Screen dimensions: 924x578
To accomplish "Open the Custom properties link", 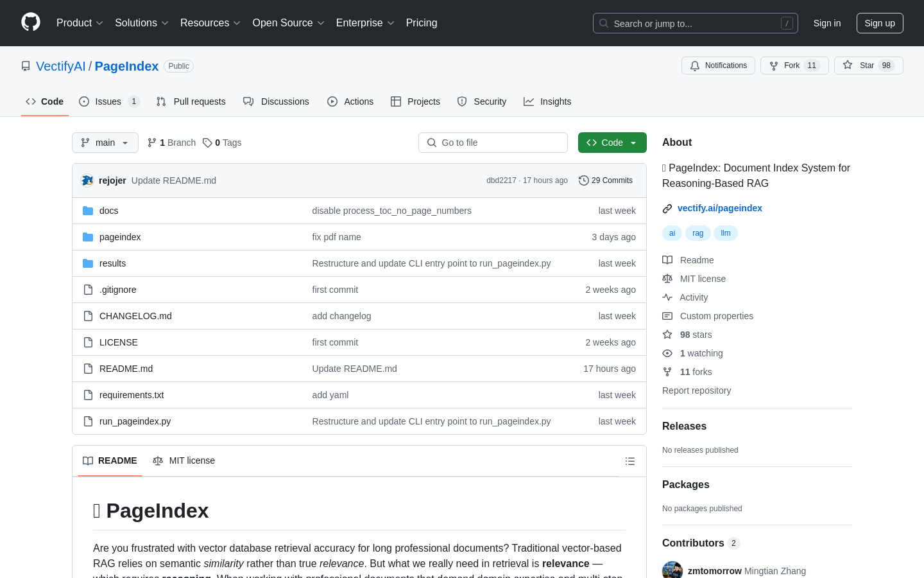I will pos(717,316).
